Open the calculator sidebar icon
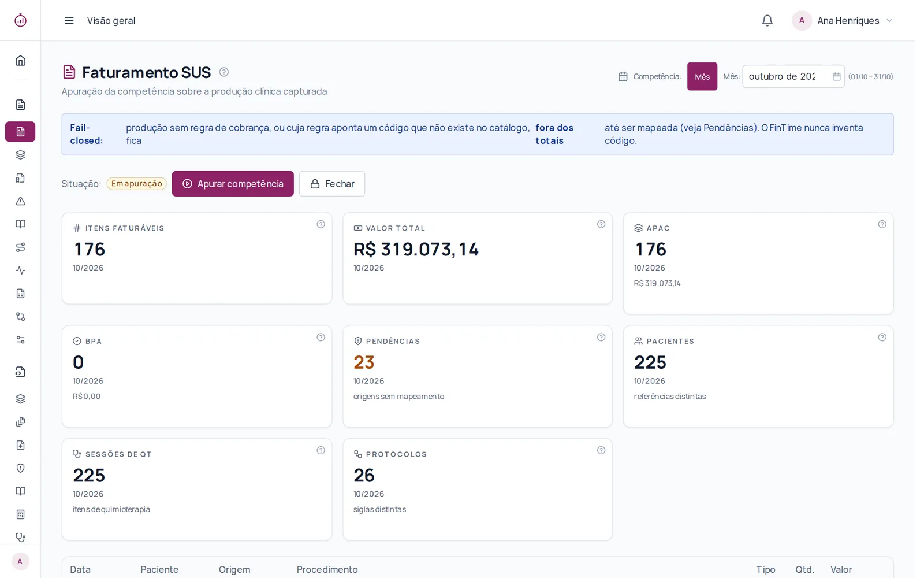The image size is (924, 578). (x=20, y=514)
